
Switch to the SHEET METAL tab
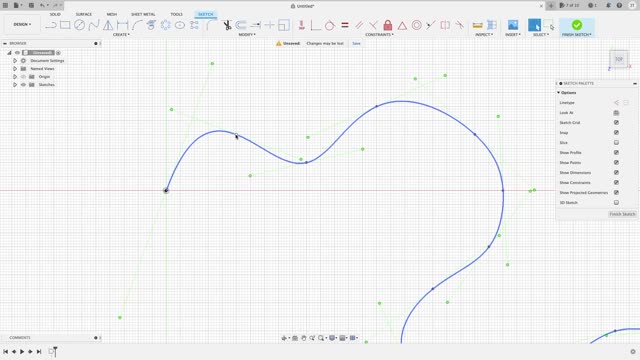point(143,14)
